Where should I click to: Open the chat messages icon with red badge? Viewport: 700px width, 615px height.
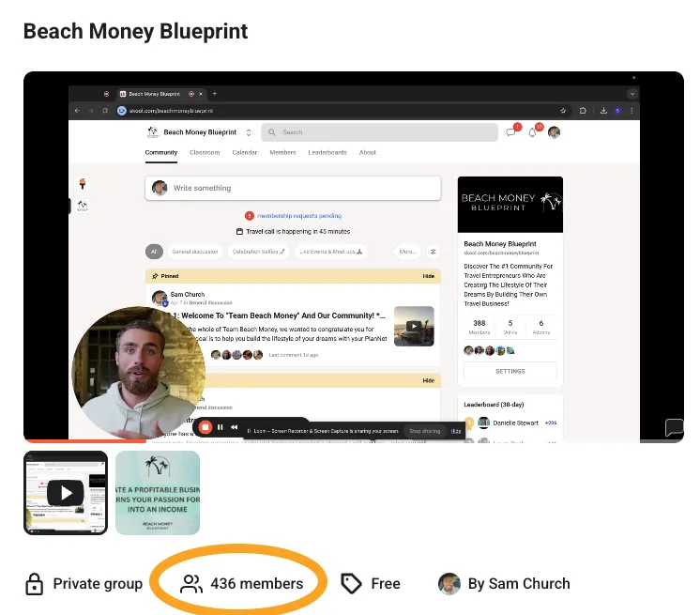click(x=511, y=132)
